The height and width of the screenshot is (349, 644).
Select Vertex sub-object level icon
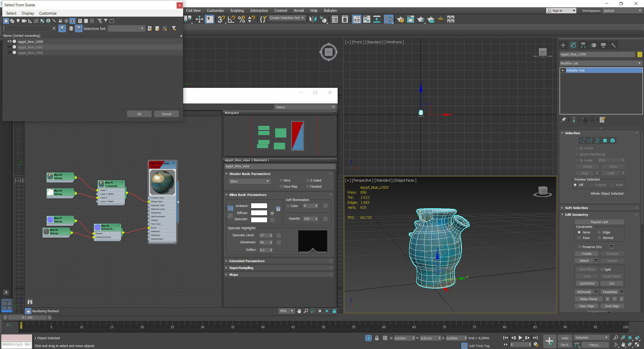tap(582, 141)
